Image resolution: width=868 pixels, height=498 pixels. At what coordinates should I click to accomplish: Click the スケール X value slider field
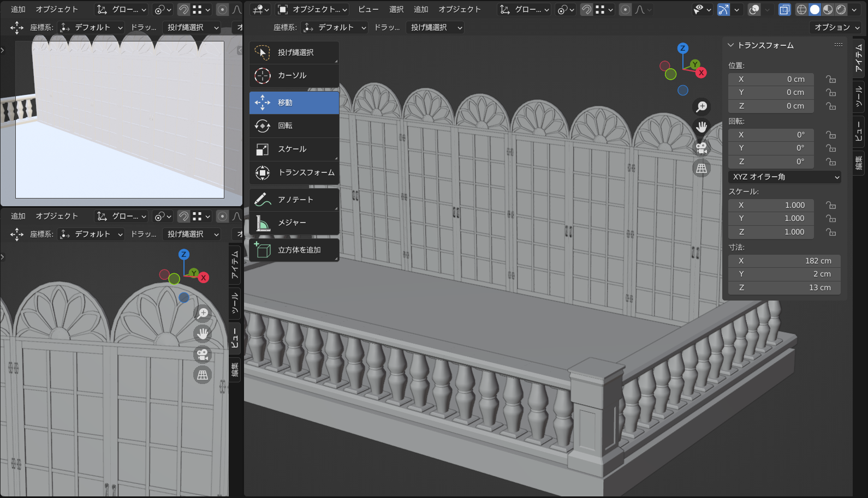pyautogui.click(x=771, y=206)
